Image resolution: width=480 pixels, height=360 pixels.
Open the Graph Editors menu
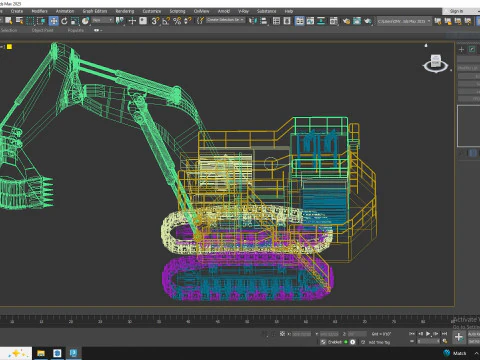pos(95,11)
